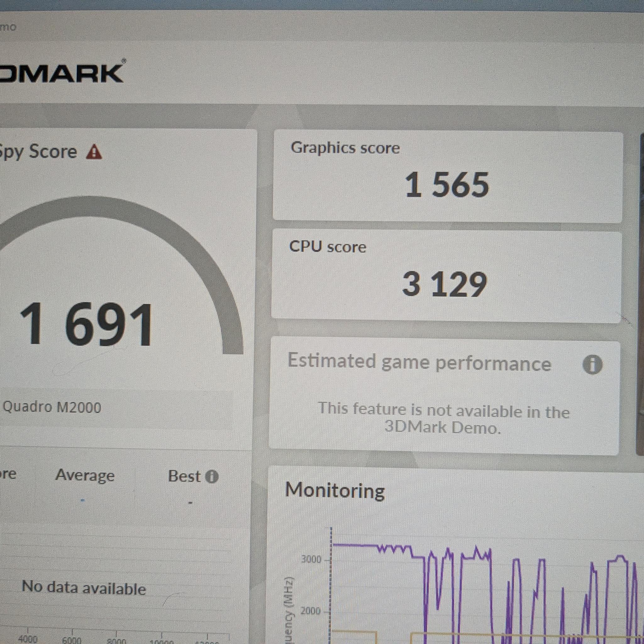Click the info icon next to Best

pyautogui.click(x=212, y=477)
